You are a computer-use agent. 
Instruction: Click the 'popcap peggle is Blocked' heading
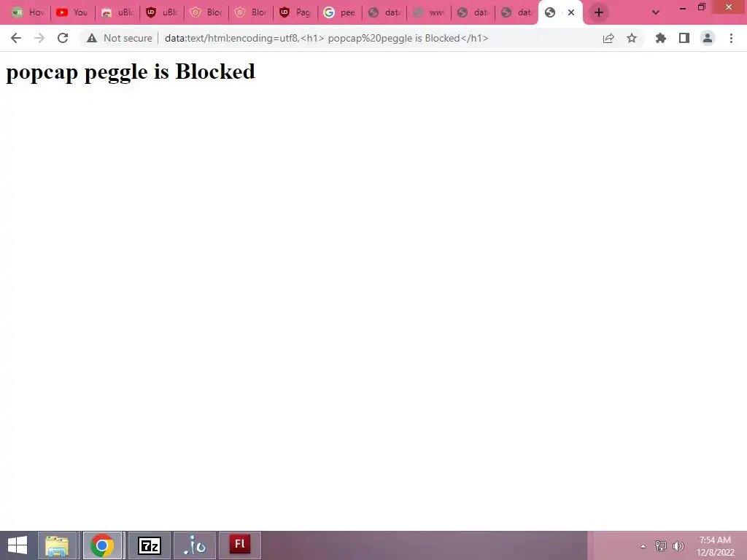click(131, 72)
